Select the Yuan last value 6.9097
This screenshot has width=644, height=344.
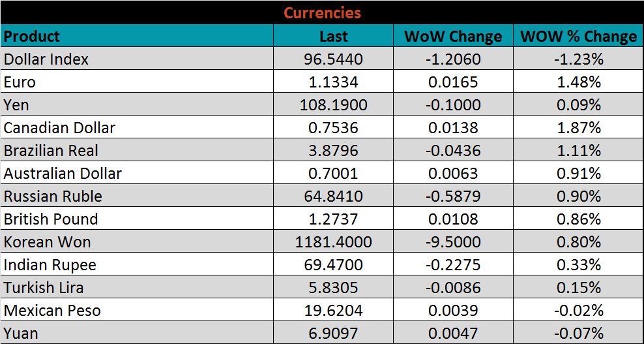333,334
